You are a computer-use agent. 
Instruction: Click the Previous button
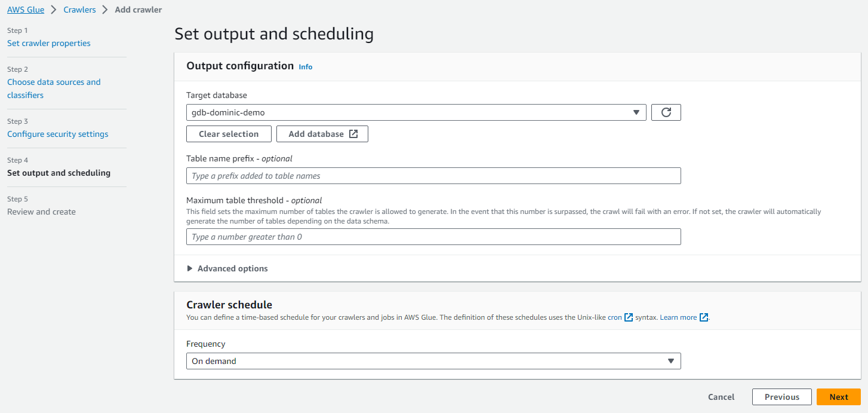coord(781,397)
